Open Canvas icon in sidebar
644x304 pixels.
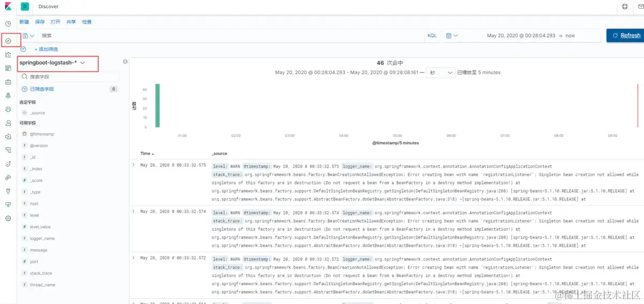tap(8, 82)
